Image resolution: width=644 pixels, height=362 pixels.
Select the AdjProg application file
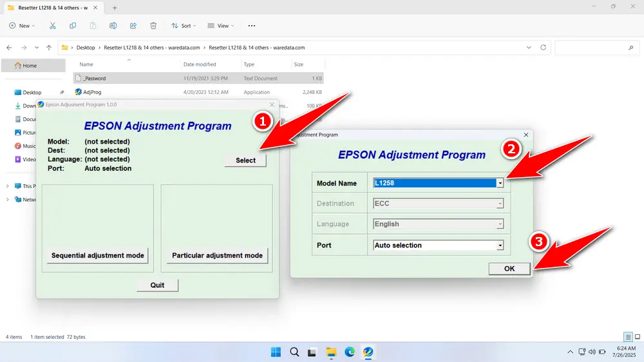[x=198, y=92]
